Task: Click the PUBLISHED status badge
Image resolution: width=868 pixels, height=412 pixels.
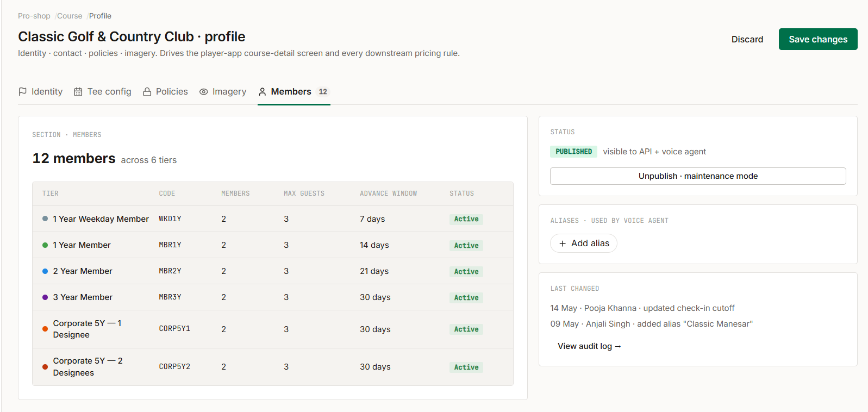Action: pyautogui.click(x=573, y=152)
